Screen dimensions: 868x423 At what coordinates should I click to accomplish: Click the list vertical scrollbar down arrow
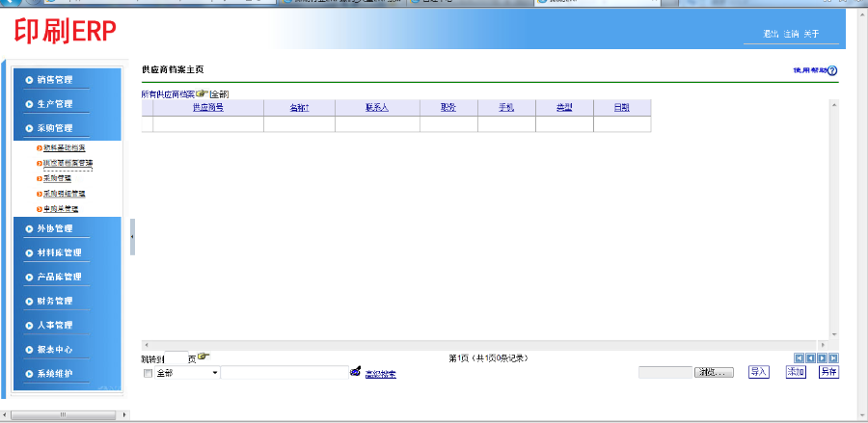[x=834, y=334]
